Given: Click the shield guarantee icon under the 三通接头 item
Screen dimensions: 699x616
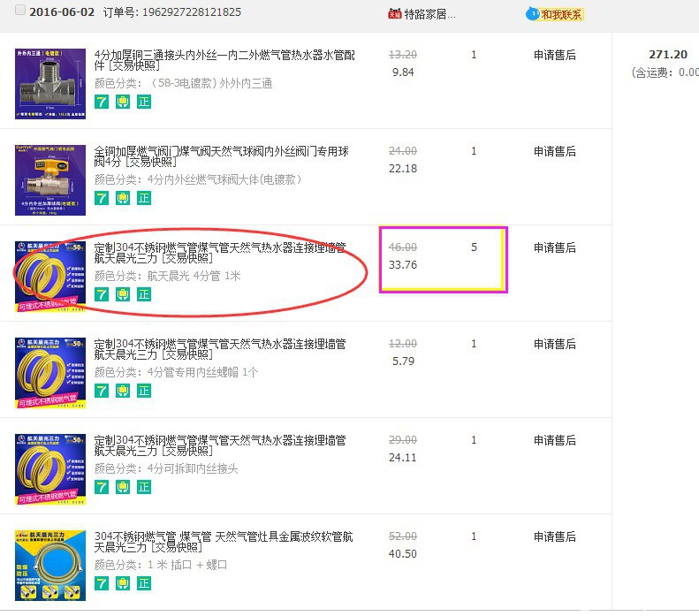Looking at the screenshot, I should [123, 102].
